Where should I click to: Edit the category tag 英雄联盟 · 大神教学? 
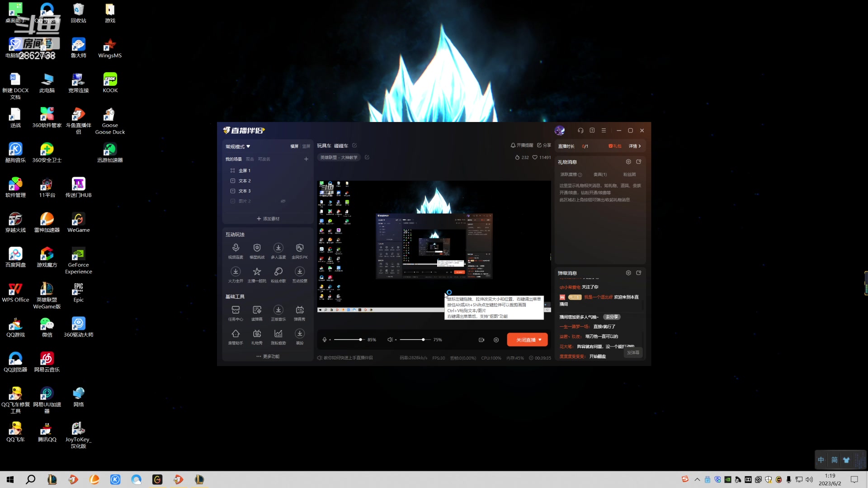[x=367, y=157]
